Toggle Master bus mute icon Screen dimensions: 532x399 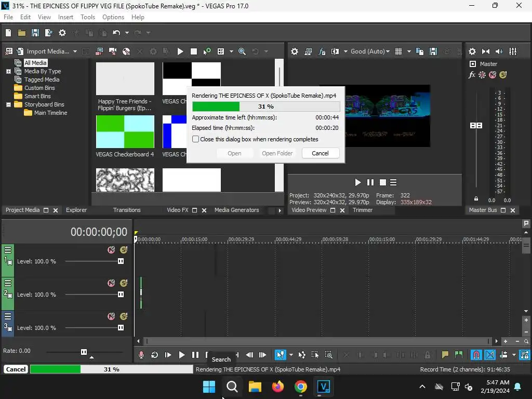[493, 75]
